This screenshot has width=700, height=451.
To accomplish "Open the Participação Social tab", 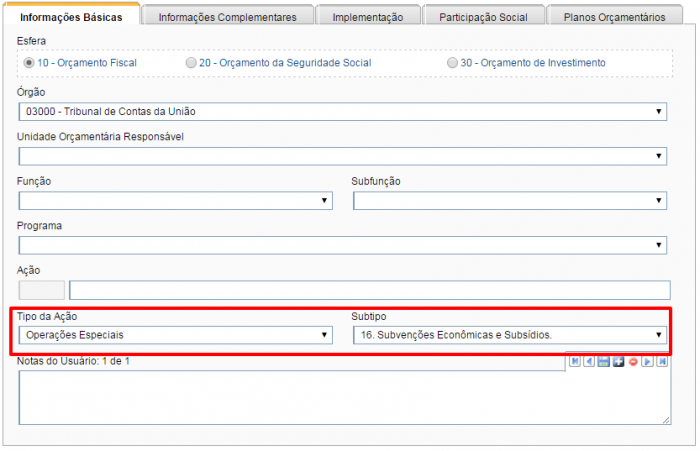I will 484,17.
